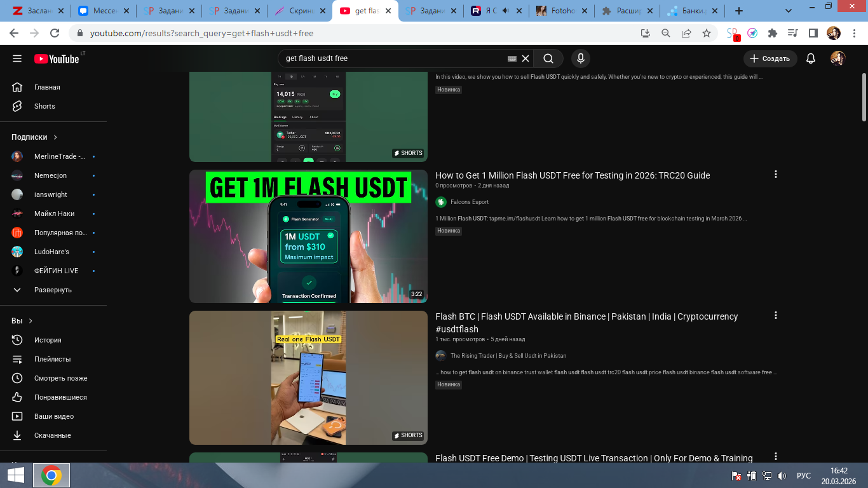
Task: Open Скачанные in the sidebar
Action: pos(53,435)
